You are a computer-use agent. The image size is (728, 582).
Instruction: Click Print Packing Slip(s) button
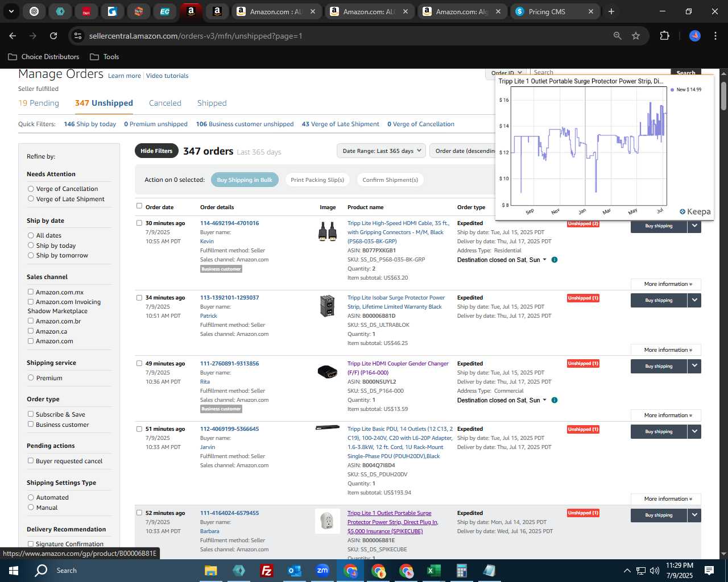tap(317, 180)
